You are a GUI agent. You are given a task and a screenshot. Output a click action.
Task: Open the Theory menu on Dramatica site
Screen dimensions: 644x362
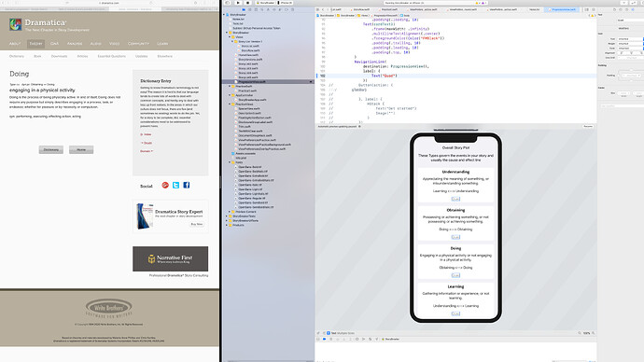35,44
